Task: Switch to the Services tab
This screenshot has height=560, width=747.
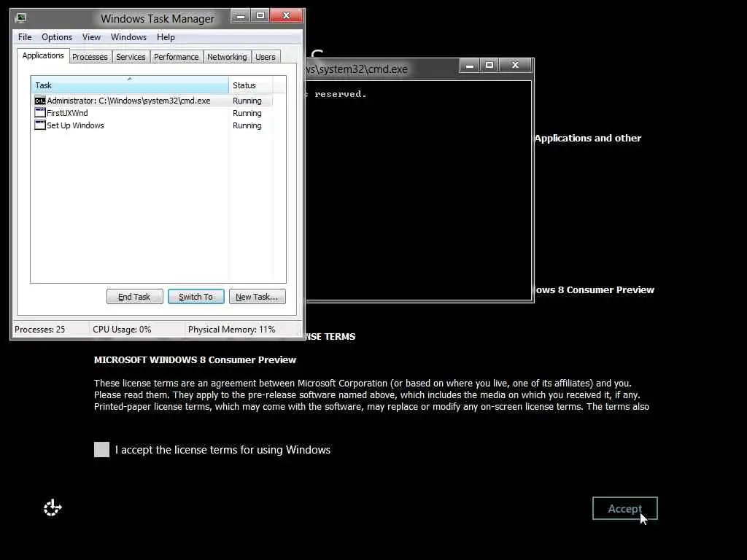Action: tap(131, 57)
